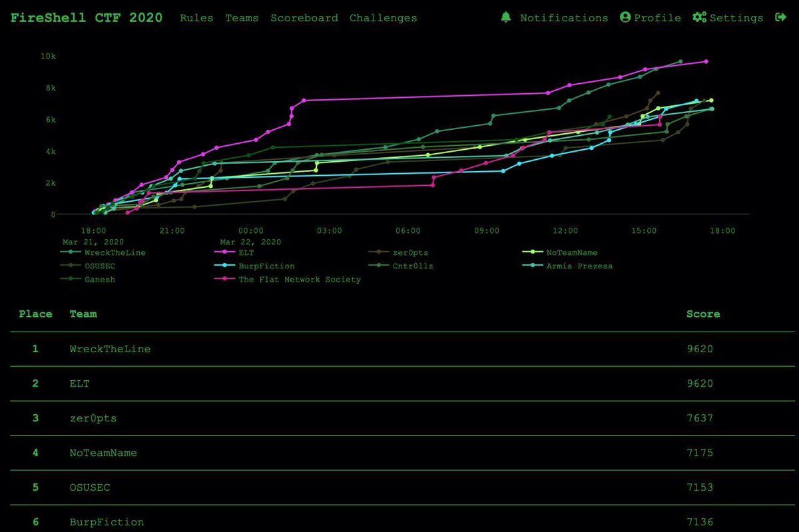The image size is (799, 532).
Task: Click WreckTheLine's final data point on chart
Action: click(680, 61)
